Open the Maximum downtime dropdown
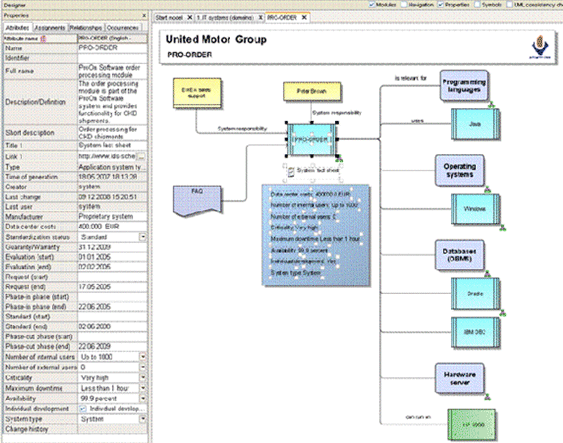This screenshot has width=563, height=443. click(143, 388)
